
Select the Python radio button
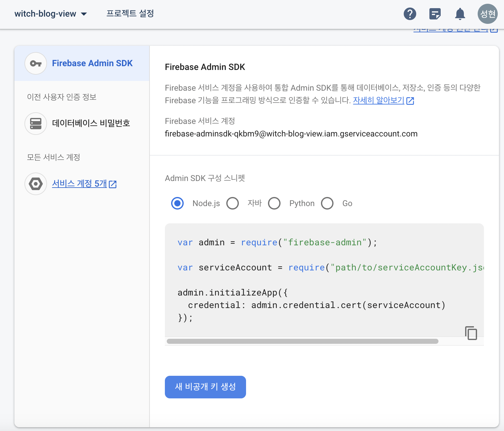click(274, 203)
